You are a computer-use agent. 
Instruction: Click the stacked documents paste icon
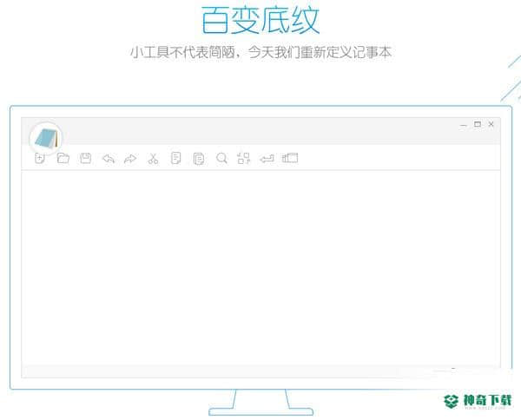(x=199, y=159)
